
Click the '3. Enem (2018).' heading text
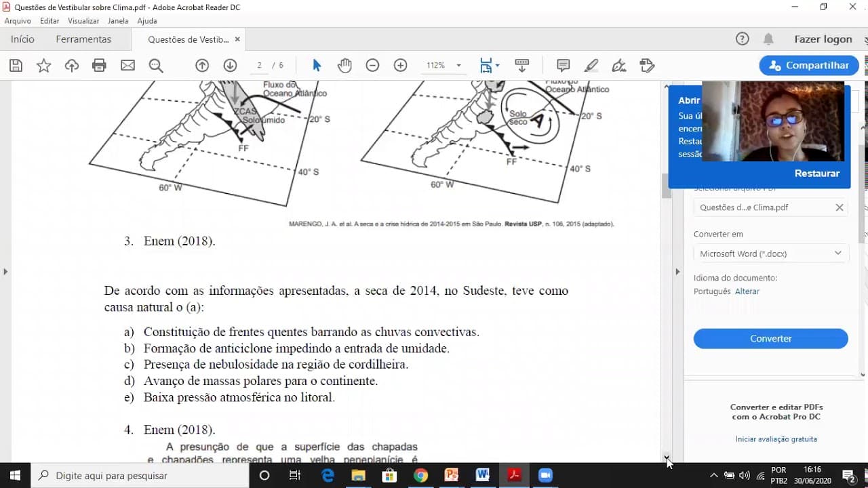click(170, 241)
